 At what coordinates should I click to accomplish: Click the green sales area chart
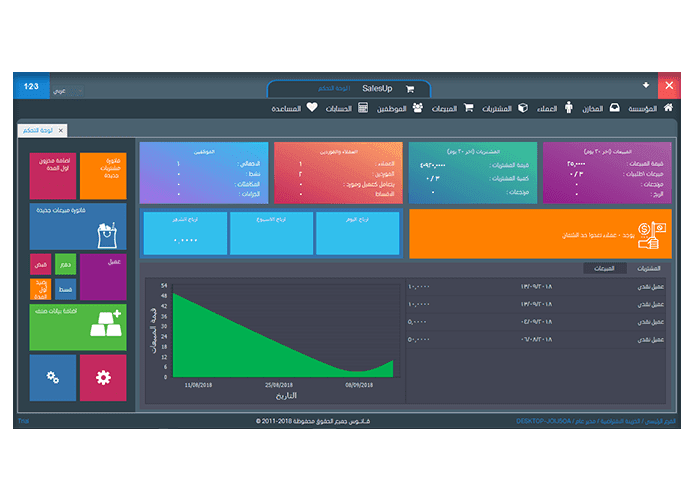[283, 335]
